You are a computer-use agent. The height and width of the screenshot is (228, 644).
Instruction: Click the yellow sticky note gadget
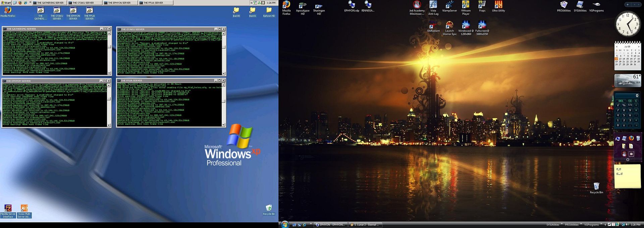(x=628, y=176)
